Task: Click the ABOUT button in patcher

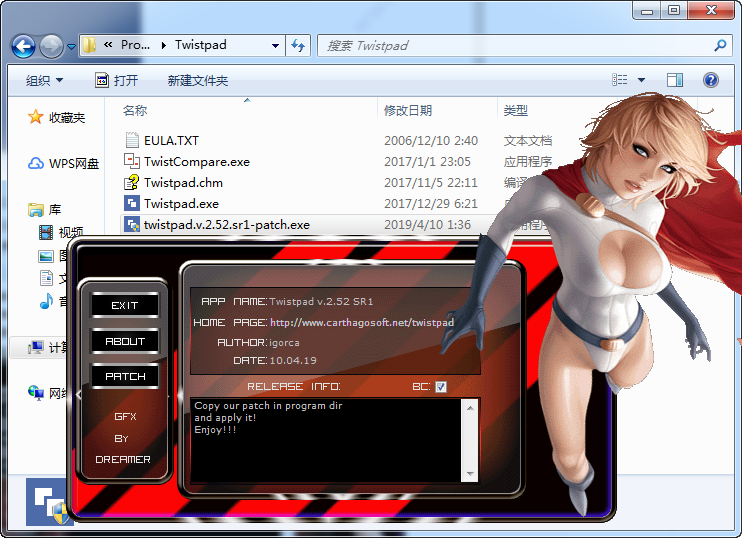Action: [125, 341]
